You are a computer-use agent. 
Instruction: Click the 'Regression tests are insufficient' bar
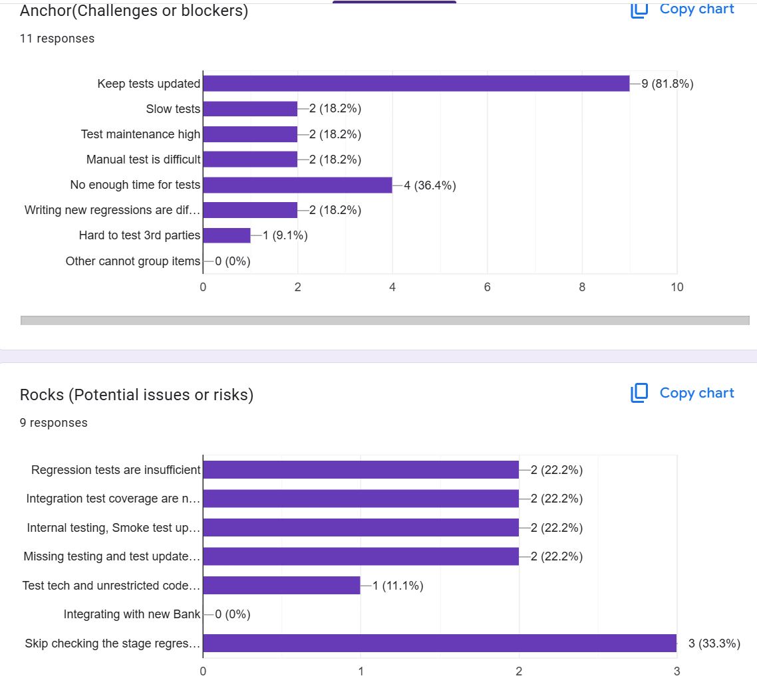click(361, 470)
